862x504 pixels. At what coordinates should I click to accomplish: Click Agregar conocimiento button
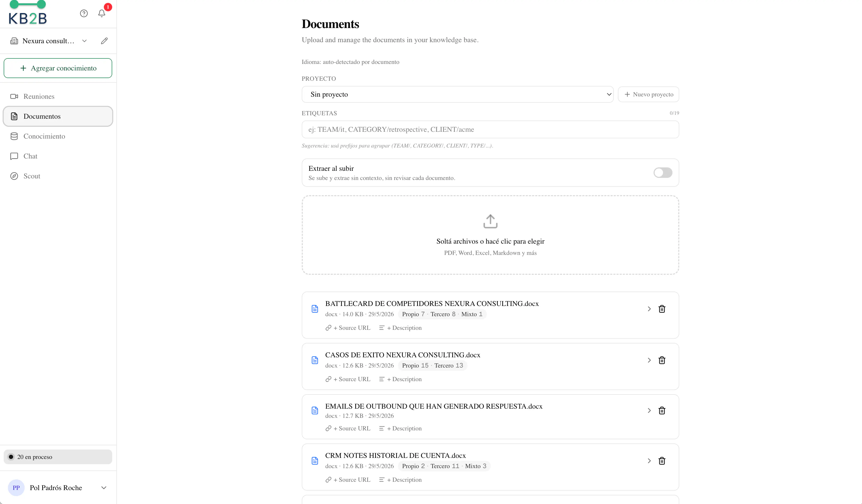pyautogui.click(x=58, y=68)
